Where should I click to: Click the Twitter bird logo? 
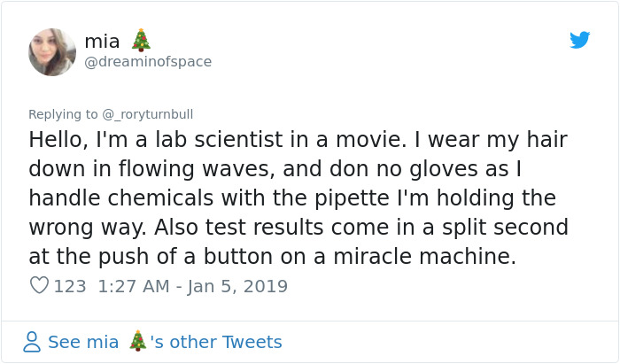pos(580,40)
